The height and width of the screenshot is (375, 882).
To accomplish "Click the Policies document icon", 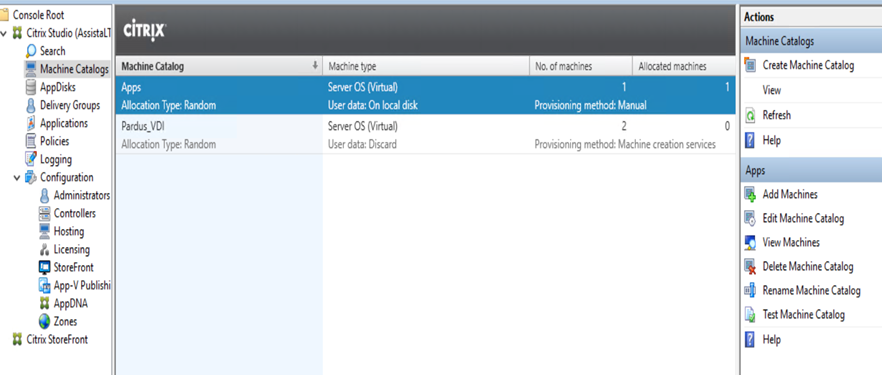I will coord(32,141).
